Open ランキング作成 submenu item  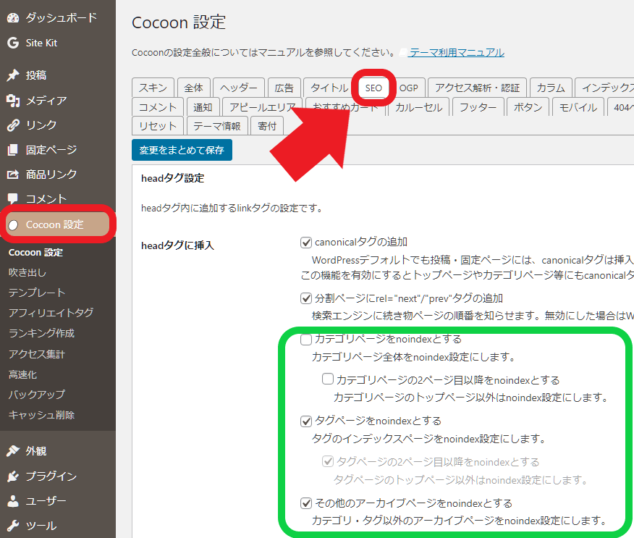42,333
